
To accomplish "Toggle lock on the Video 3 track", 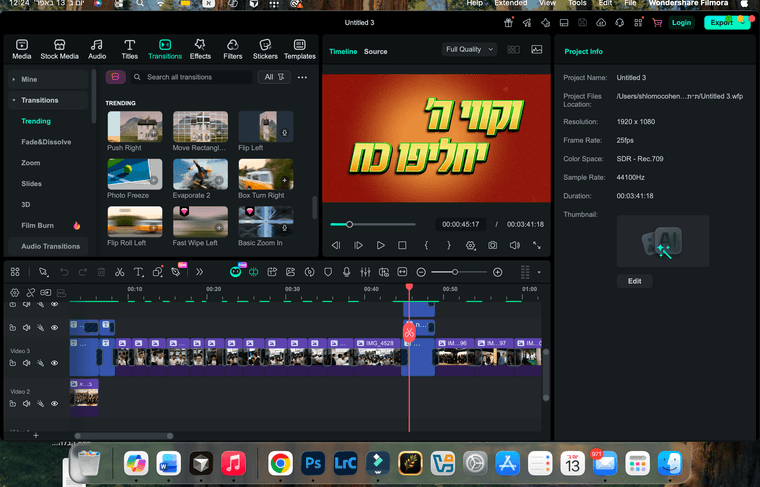I will pos(13,363).
